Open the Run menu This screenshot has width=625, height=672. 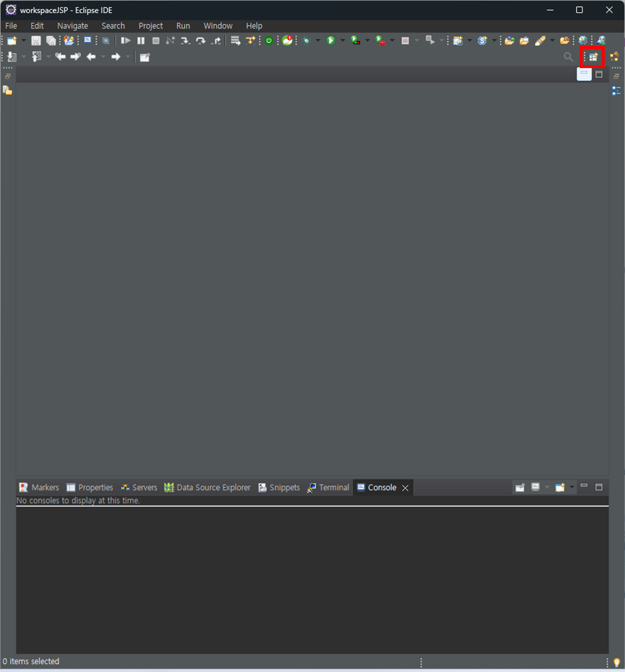pos(183,26)
